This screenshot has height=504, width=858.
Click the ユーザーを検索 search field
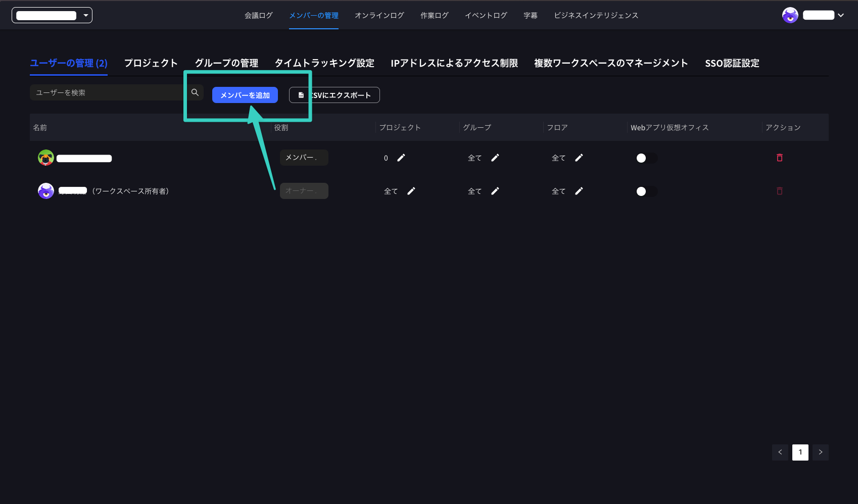(x=101, y=92)
